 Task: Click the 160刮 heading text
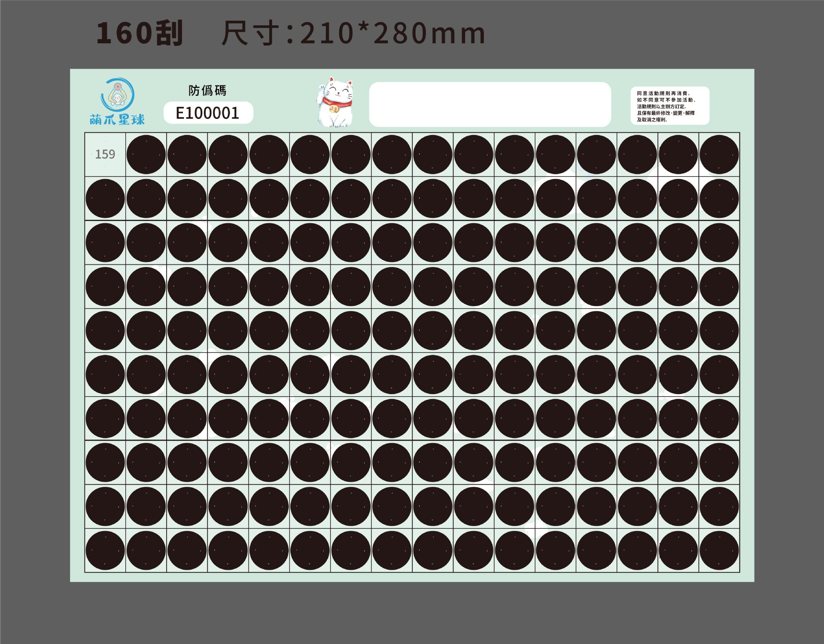140,33
